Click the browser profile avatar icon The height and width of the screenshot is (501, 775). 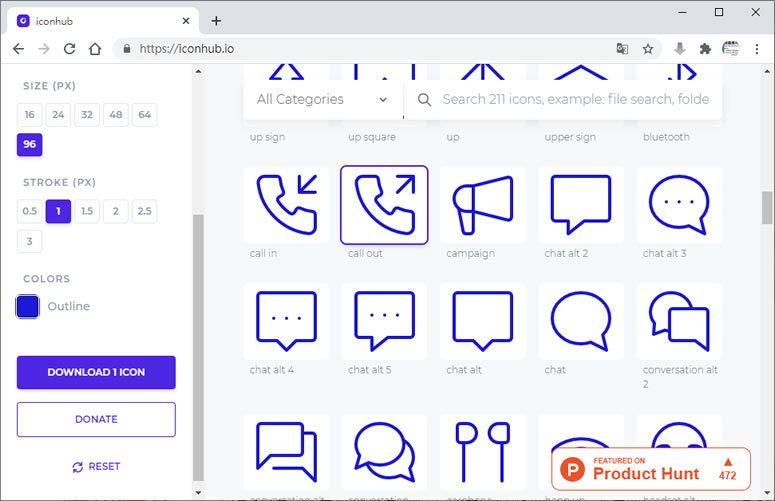[x=731, y=49]
